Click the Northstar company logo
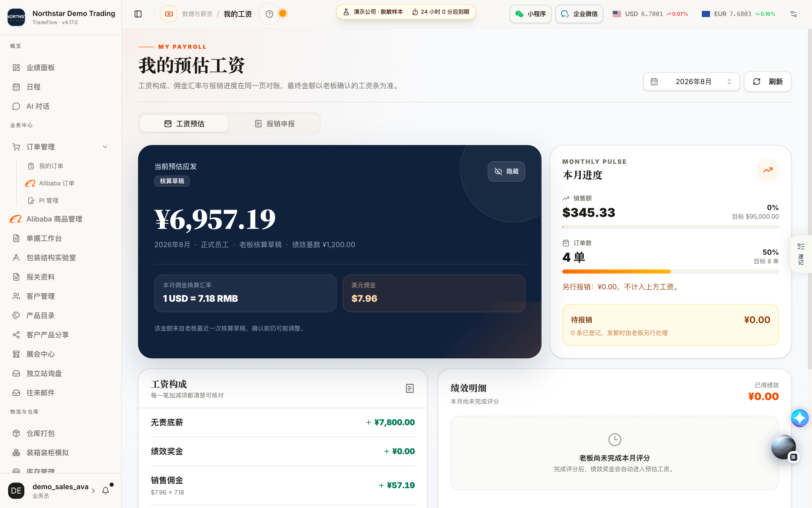Screen dimensions: 812x508 pyautogui.click(x=16, y=17)
